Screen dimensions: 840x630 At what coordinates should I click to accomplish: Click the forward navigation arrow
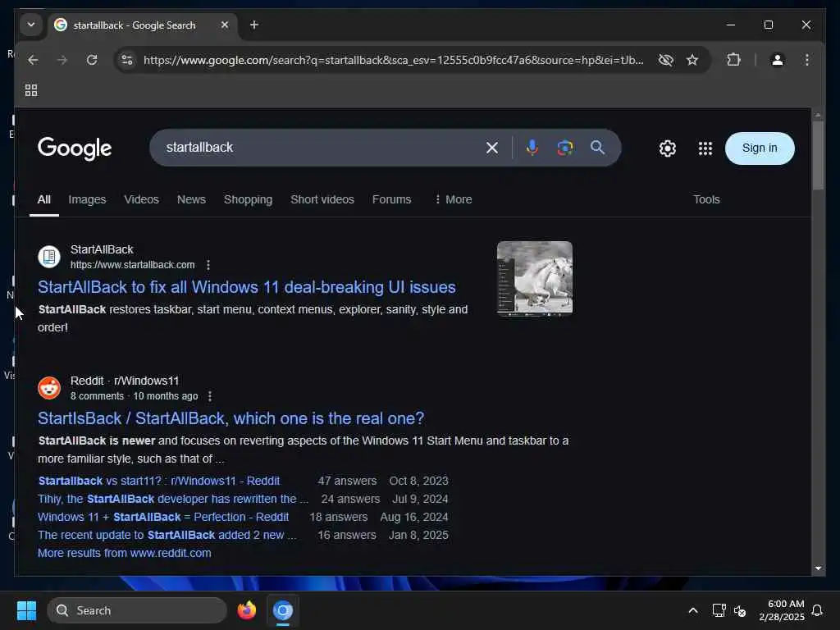pos(62,60)
